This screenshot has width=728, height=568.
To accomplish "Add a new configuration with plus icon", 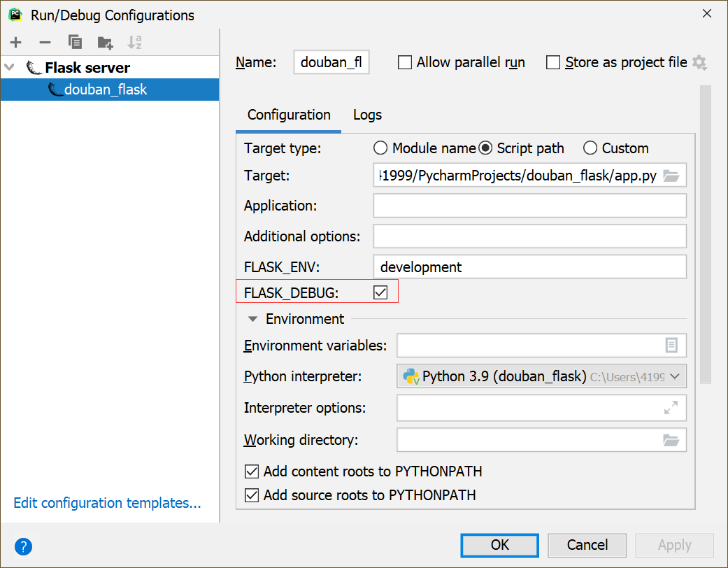I will click(16, 43).
